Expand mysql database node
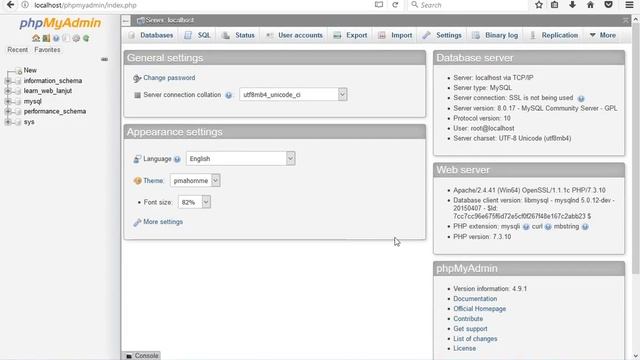Viewport: 640px width, 360px height. (x=8, y=101)
